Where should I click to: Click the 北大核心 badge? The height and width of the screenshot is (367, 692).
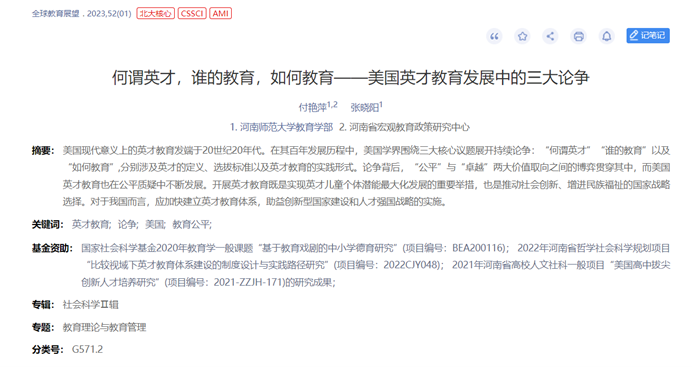tap(155, 14)
